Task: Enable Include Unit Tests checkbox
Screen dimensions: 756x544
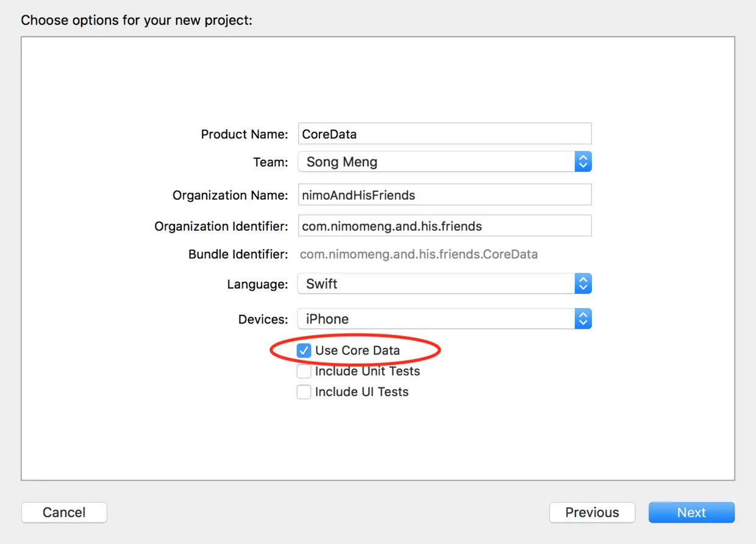Action: [x=304, y=371]
